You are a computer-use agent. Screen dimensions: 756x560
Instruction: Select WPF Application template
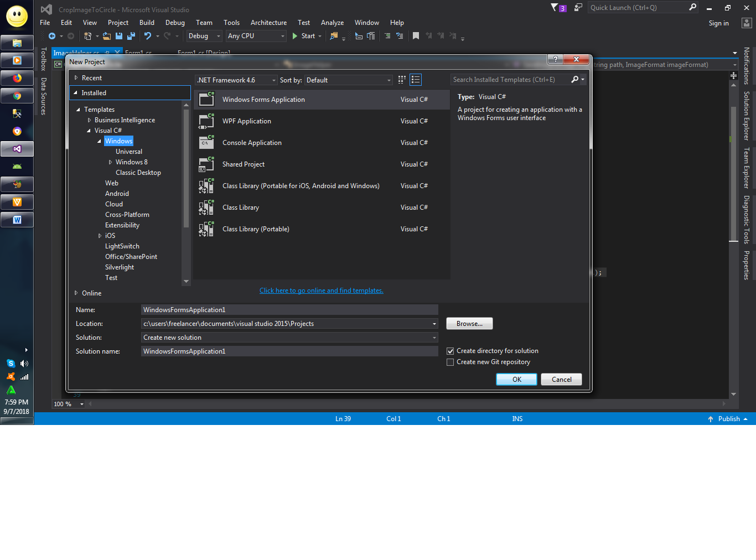tap(322, 121)
